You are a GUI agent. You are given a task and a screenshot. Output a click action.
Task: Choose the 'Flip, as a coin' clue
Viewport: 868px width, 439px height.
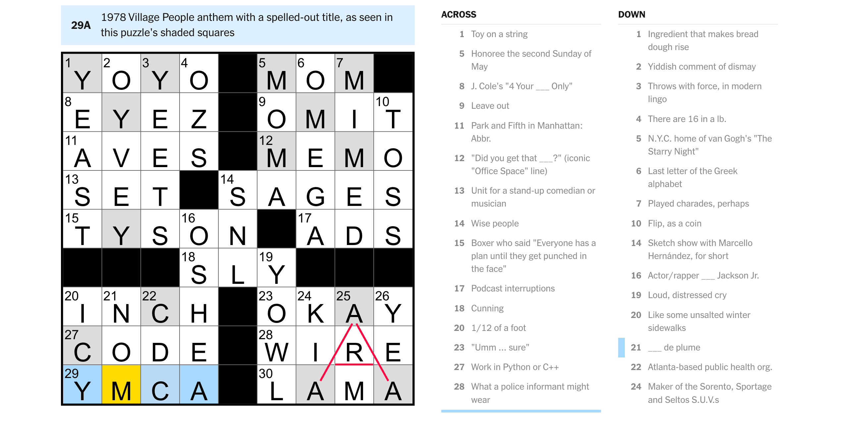(674, 223)
